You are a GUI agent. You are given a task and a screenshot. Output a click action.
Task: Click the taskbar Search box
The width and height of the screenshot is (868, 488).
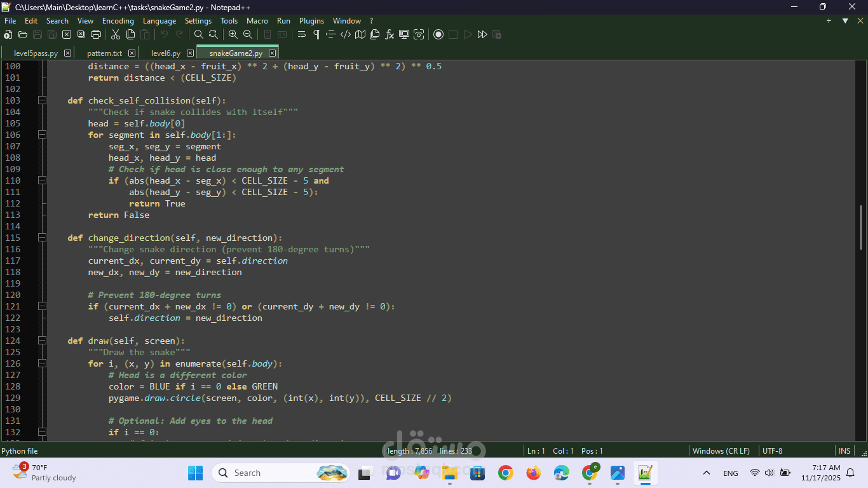(281, 473)
